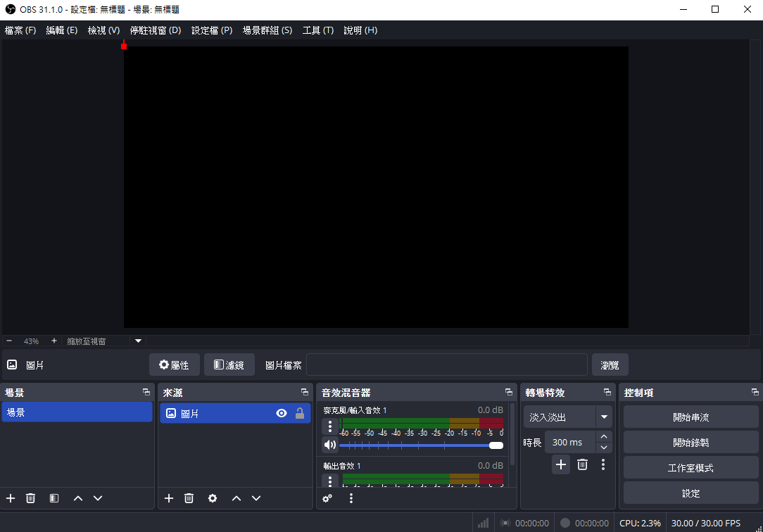Open preview scaling dropdown 縮放至視窗

coord(104,341)
